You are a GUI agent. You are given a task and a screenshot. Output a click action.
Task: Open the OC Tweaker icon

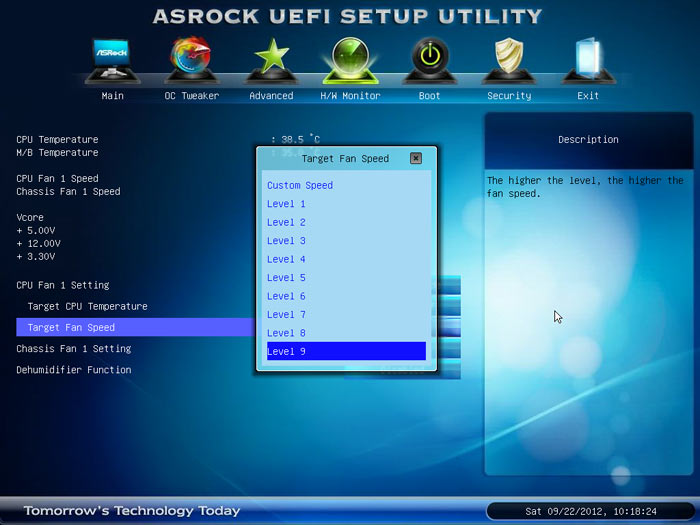[190, 63]
